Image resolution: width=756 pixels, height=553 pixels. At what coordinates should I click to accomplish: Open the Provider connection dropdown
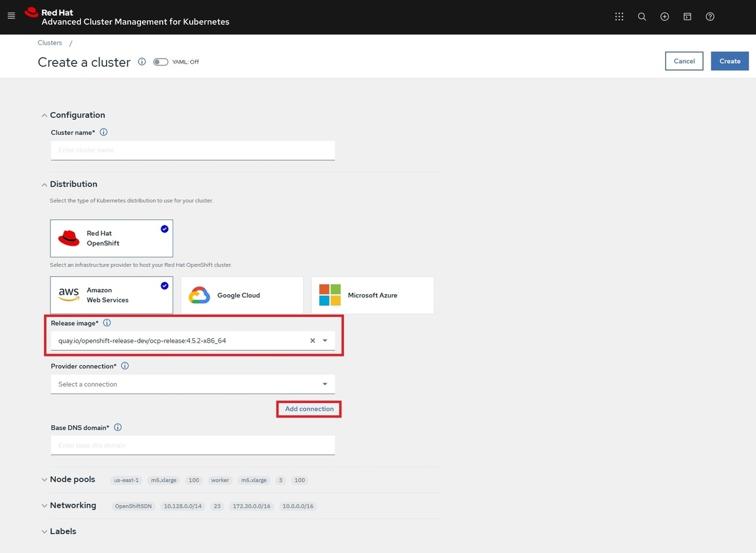[x=193, y=384]
